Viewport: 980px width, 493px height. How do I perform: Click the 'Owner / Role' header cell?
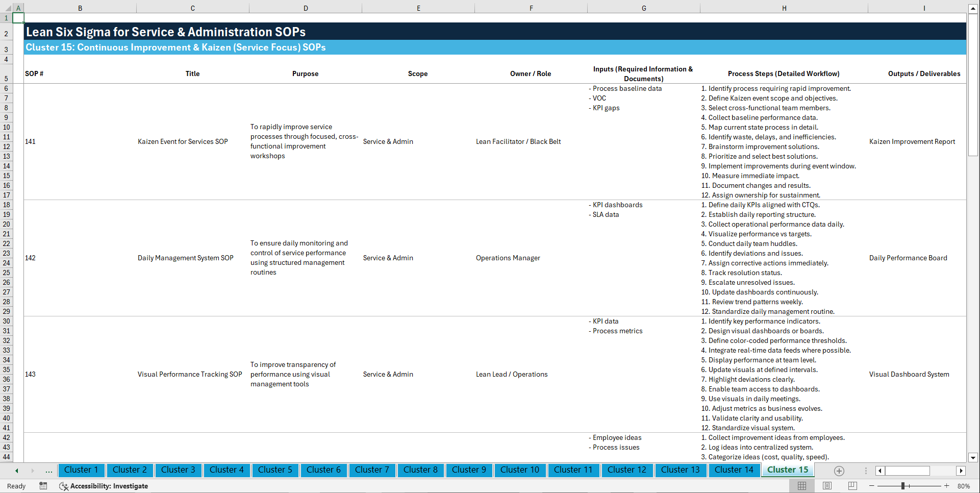[x=531, y=73]
